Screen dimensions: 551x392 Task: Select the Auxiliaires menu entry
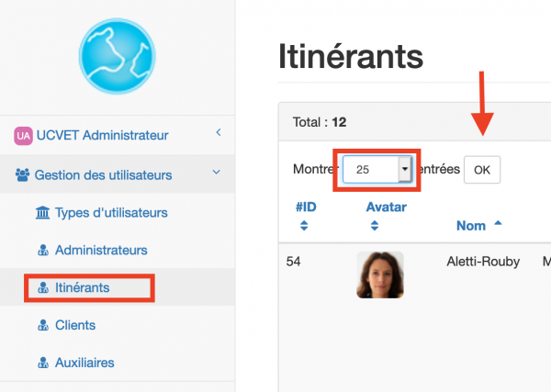[x=84, y=363]
